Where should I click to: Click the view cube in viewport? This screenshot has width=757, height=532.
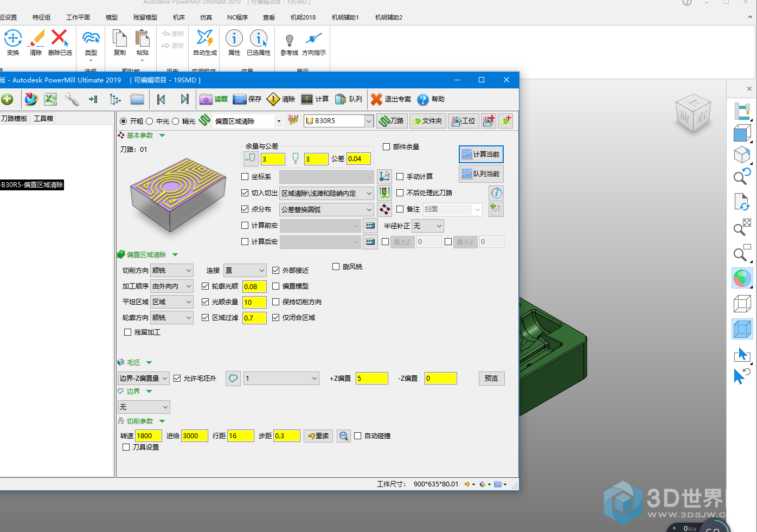pyautogui.click(x=692, y=114)
